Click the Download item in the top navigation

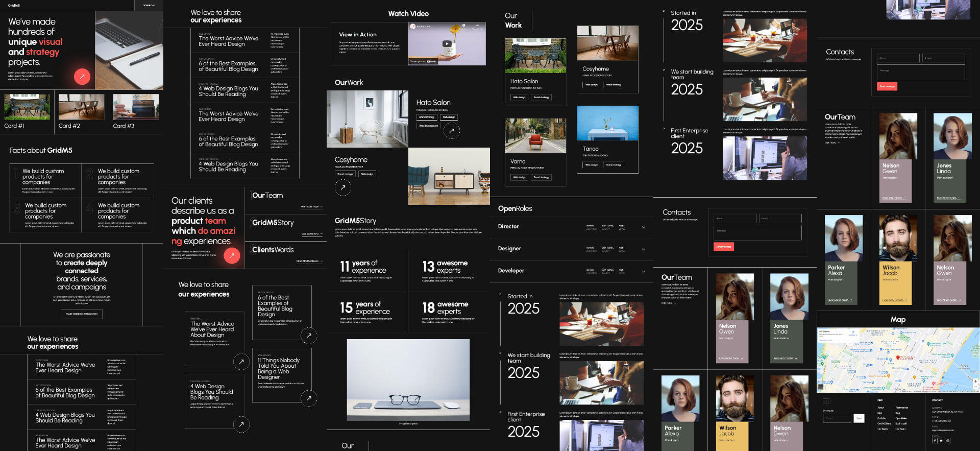click(149, 5)
